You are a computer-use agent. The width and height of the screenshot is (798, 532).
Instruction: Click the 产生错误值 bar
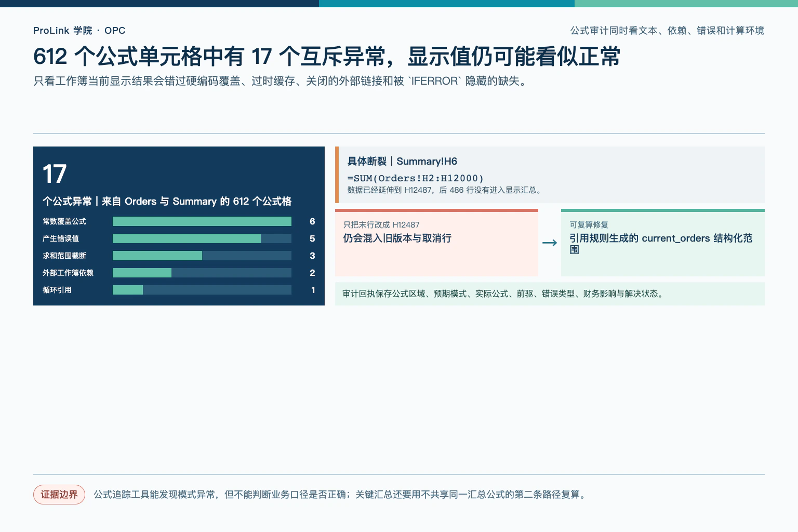pyautogui.click(x=202, y=238)
